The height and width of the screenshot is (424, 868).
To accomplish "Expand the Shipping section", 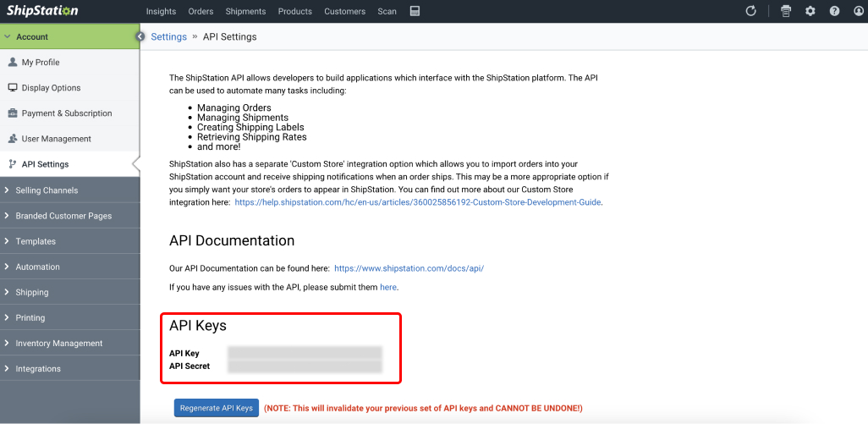I will click(69, 292).
